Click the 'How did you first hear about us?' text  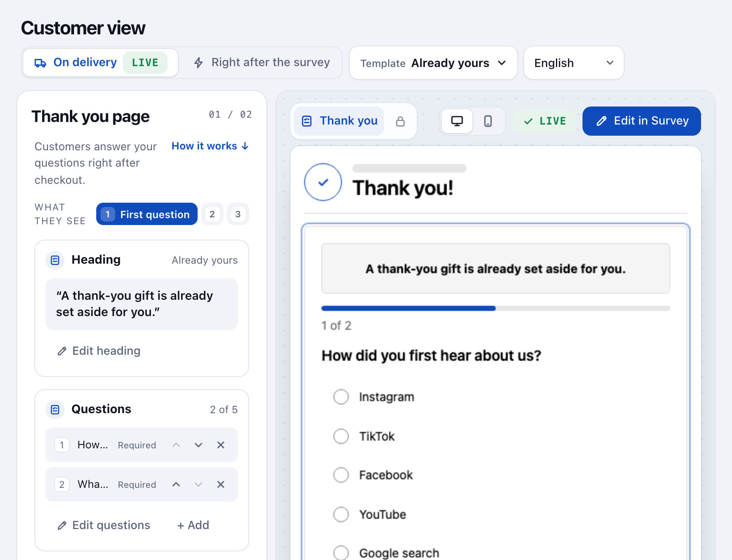[x=431, y=356]
